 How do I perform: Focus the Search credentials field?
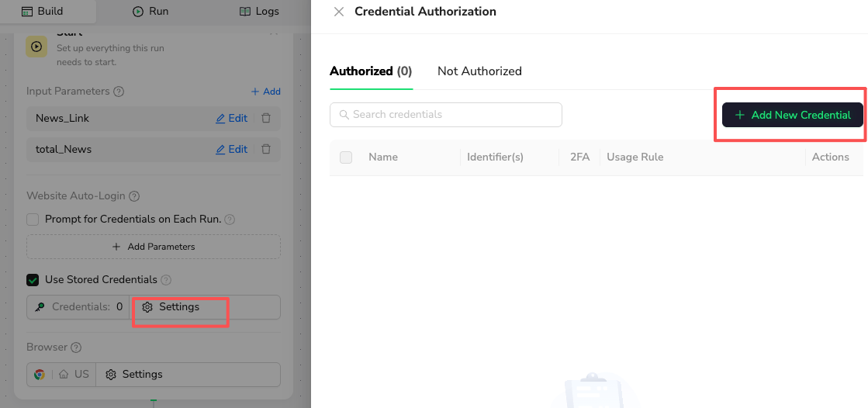[446, 115]
